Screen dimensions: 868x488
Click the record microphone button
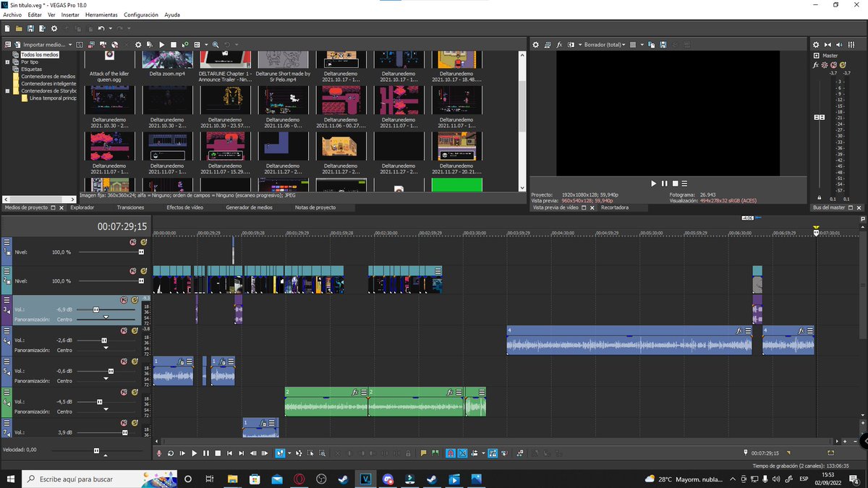pos(160,453)
